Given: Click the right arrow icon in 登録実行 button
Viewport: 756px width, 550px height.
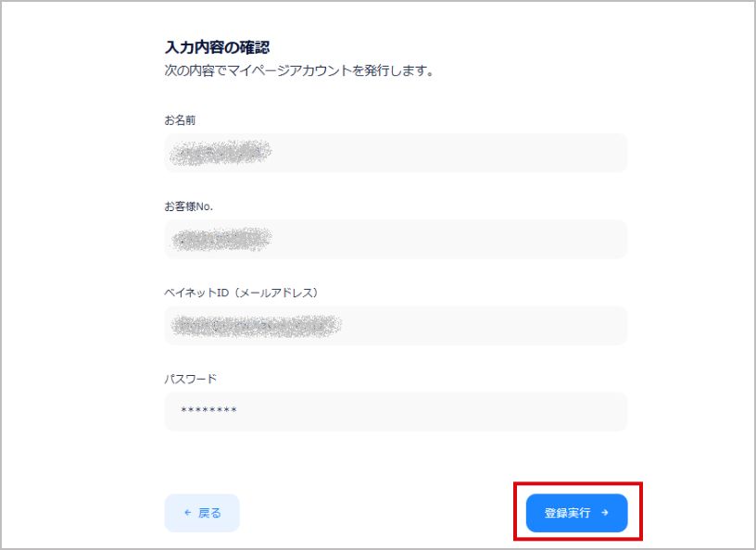Looking at the screenshot, I should point(605,513).
